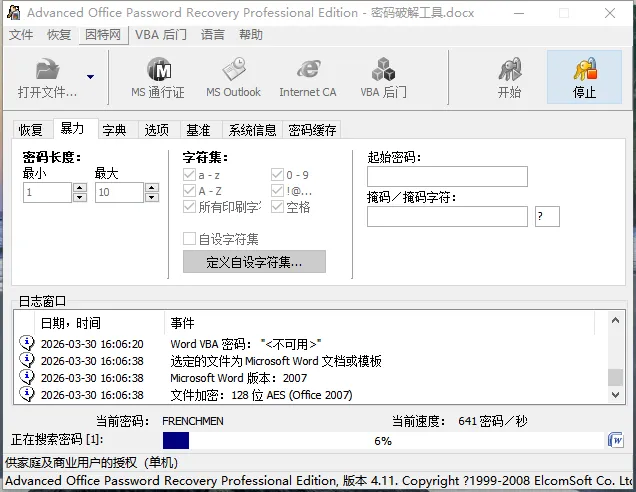636x492 pixels.
Task: Click the 掩码/掩码字符 mask input field
Action: pyautogui.click(x=447, y=217)
